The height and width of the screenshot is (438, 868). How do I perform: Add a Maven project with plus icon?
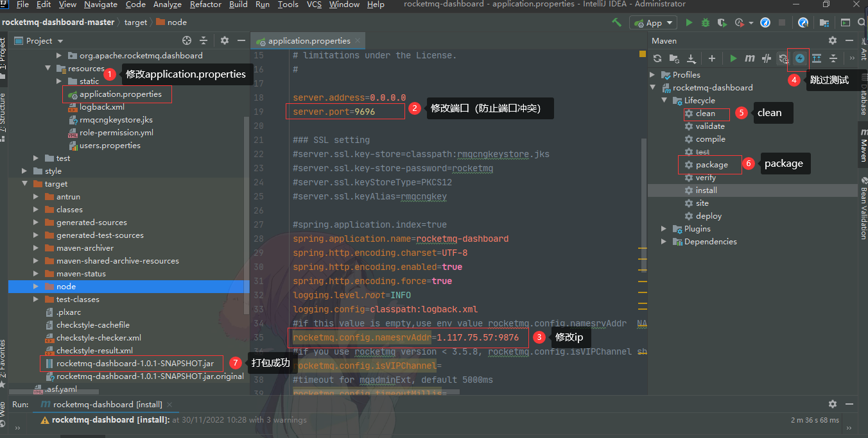712,58
